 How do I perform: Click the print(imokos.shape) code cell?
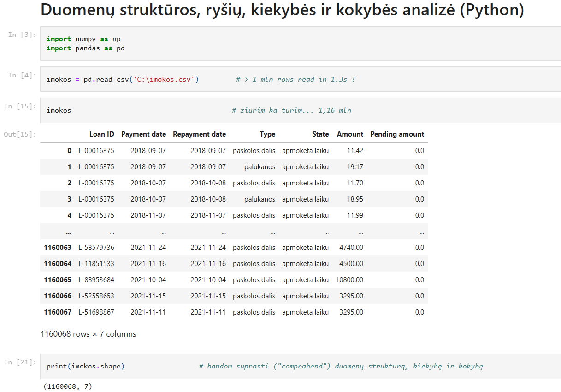(301, 366)
